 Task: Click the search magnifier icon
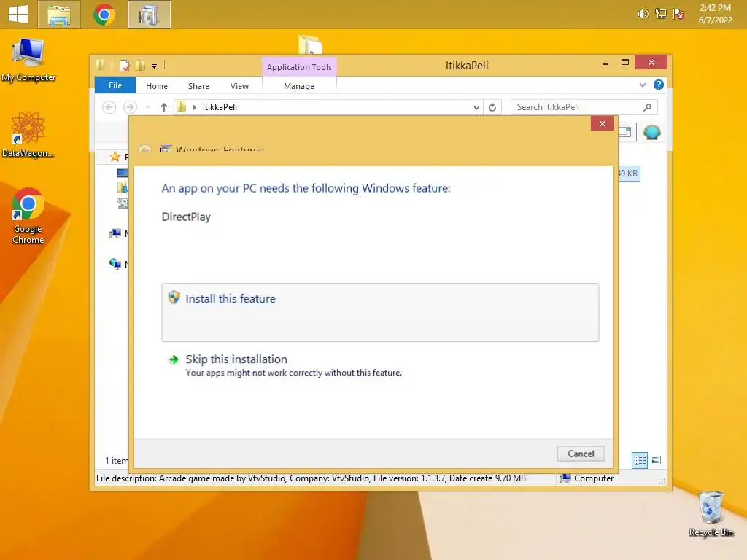648,107
